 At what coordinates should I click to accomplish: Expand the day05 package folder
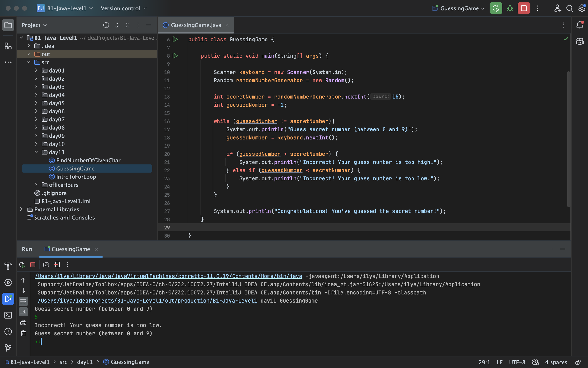click(36, 103)
